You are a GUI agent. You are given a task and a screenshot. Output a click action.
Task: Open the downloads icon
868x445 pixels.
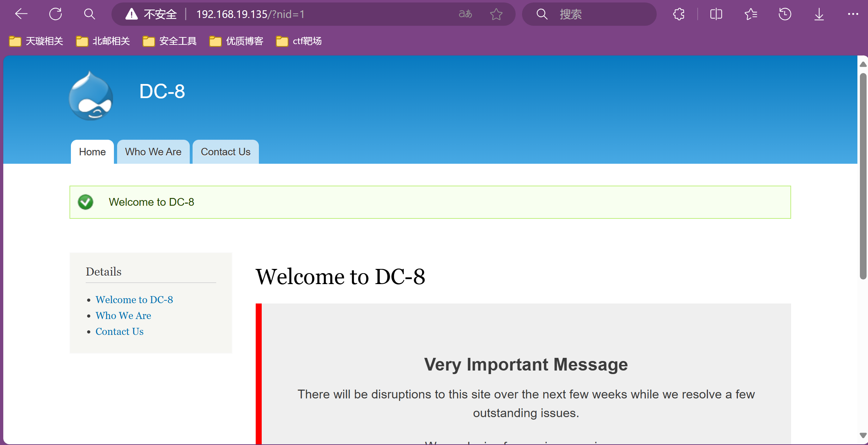[819, 14]
